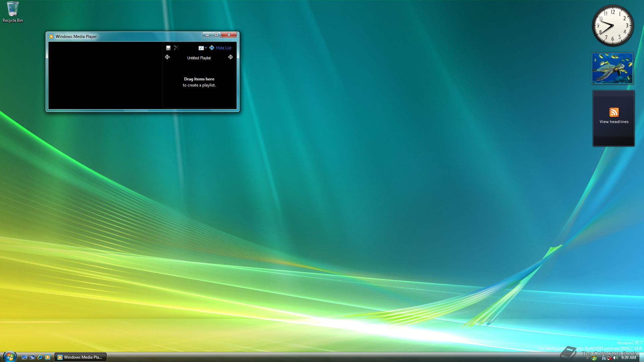This screenshot has height=362, width=644.
Task: Go to previous playlist with left arrow
Action: 167,57
